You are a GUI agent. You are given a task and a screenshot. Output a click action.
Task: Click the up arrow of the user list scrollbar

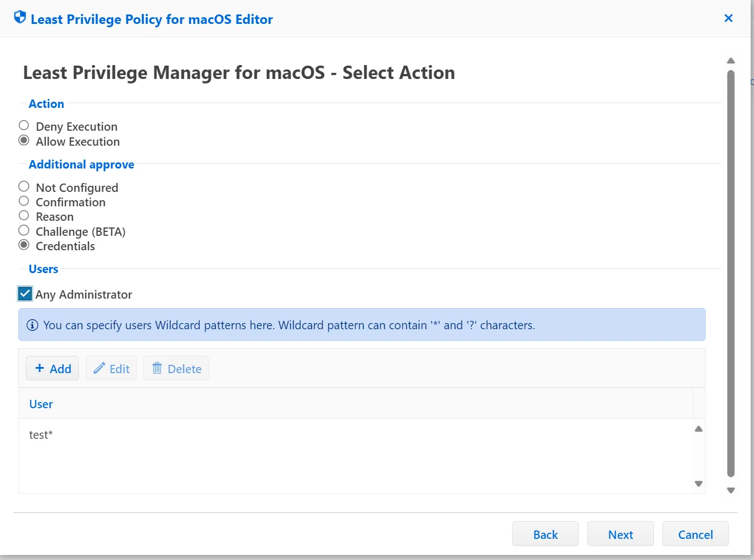tap(698, 428)
